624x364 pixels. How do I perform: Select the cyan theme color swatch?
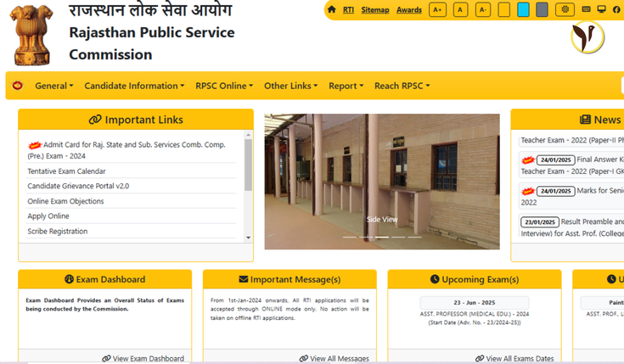tap(523, 10)
